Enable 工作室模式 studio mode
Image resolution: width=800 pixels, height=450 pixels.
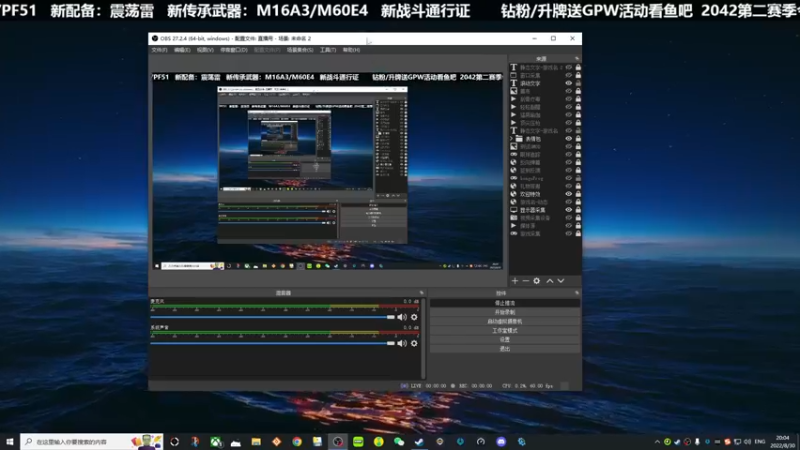(505, 331)
